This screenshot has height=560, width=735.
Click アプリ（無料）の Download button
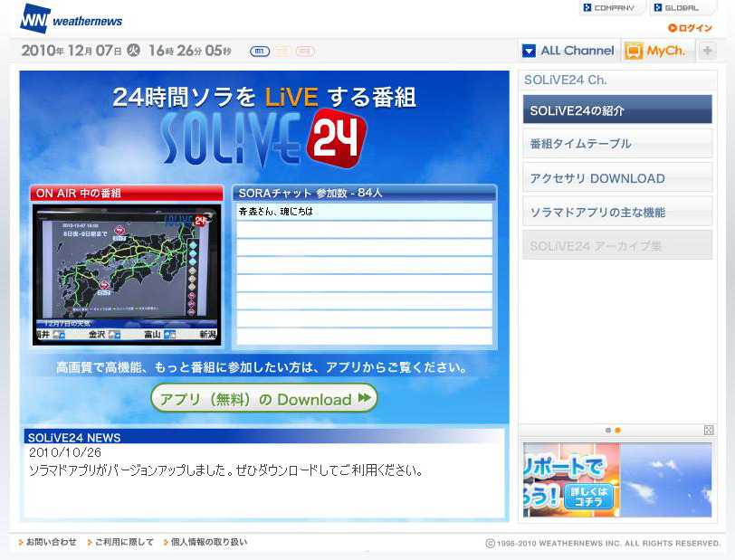[x=264, y=399]
